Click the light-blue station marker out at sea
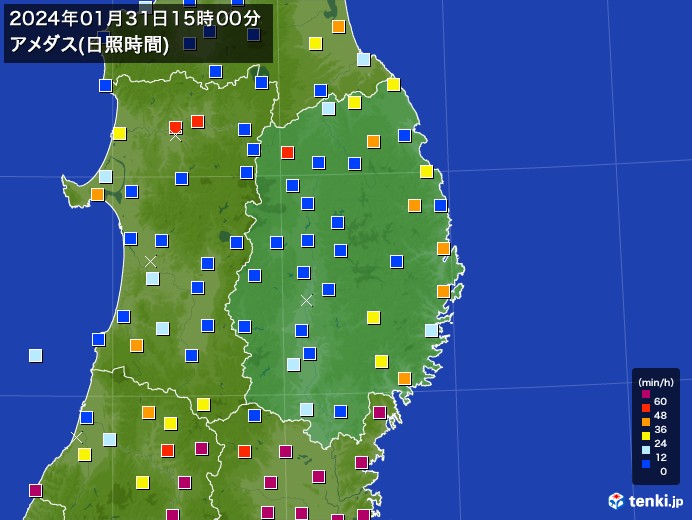 click(35, 355)
